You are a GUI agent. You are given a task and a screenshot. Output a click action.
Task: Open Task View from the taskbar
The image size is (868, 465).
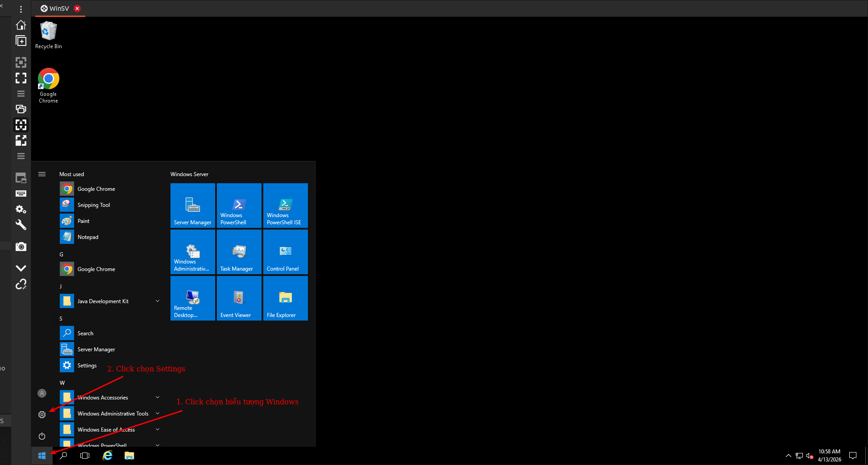click(85, 456)
